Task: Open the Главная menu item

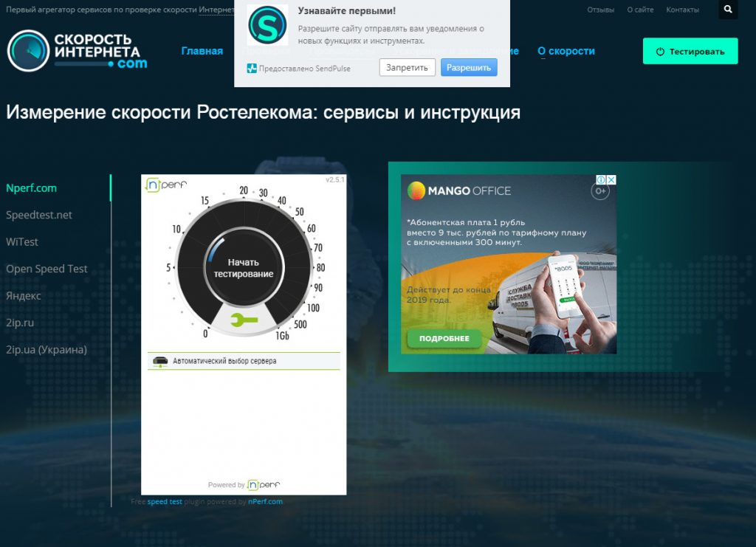Action: (x=202, y=51)
